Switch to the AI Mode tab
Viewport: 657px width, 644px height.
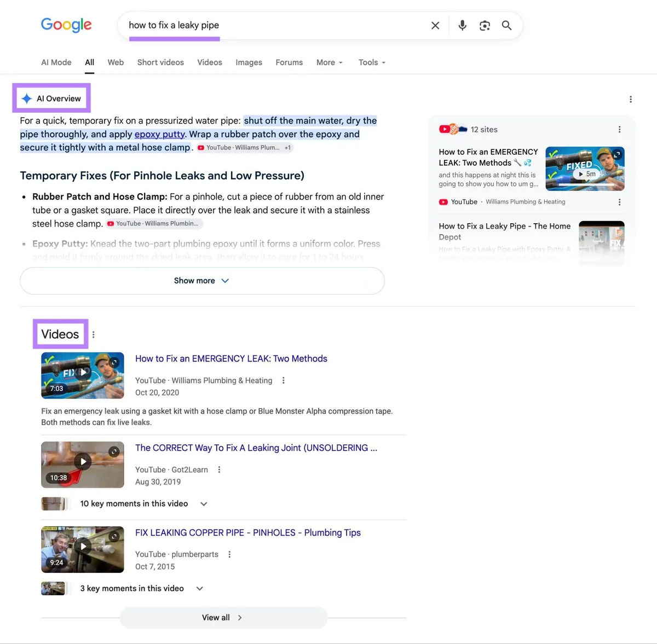(x=56, y=62)
